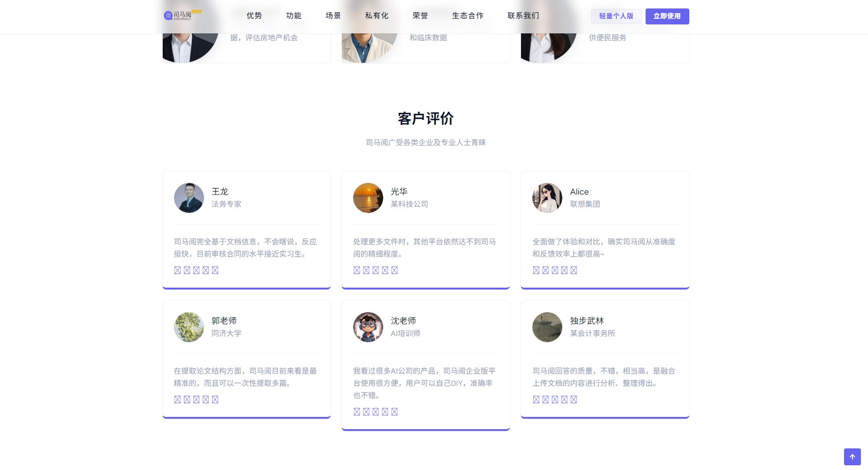Go to the 场景 section
868x470 pixels.
333,16
